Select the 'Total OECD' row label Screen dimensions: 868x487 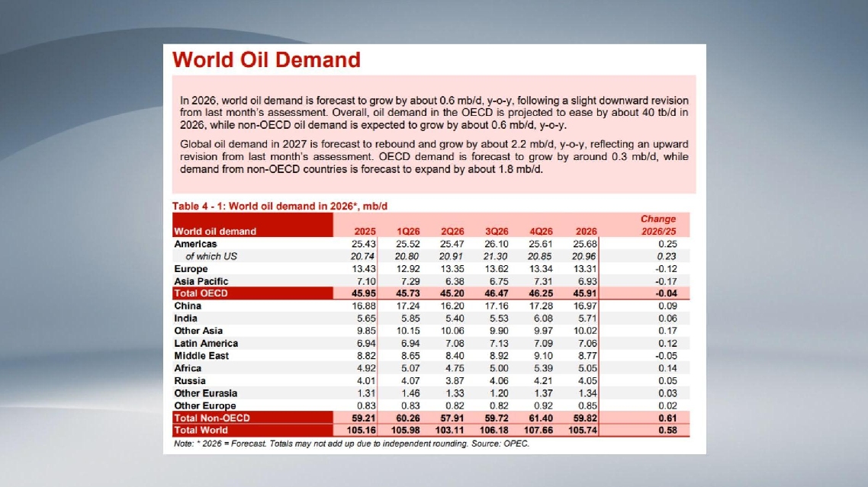(x=201, y=293)
